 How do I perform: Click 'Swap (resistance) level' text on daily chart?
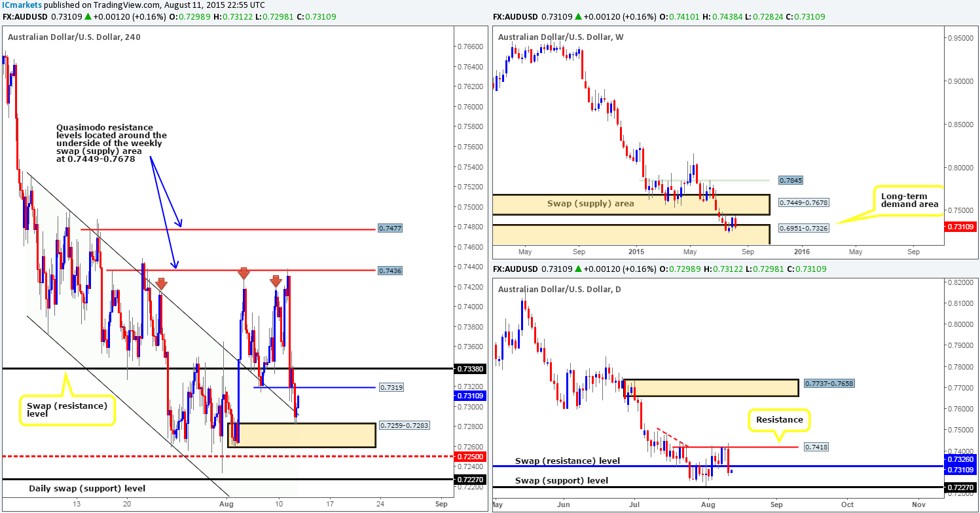(568, 461)
